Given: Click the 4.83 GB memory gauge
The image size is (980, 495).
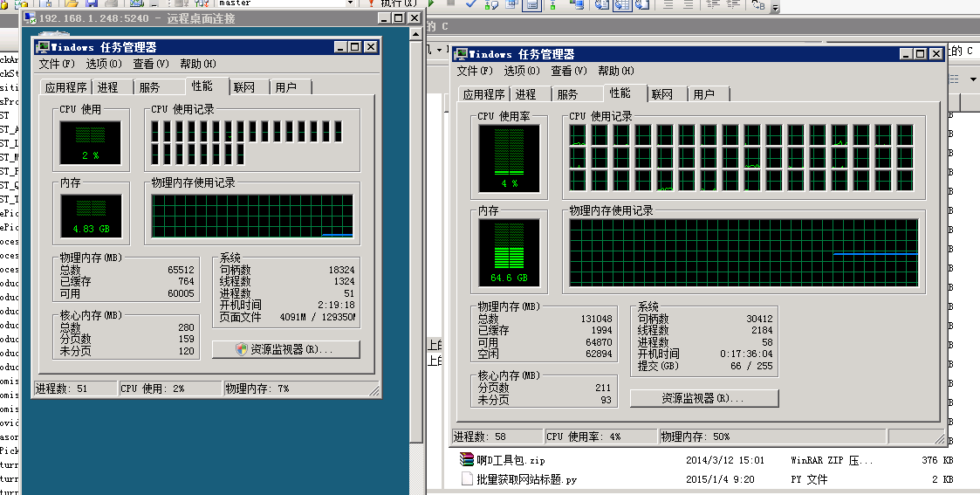Looking at the screenshot, I should pyautogui.click(x=92, y=217).
